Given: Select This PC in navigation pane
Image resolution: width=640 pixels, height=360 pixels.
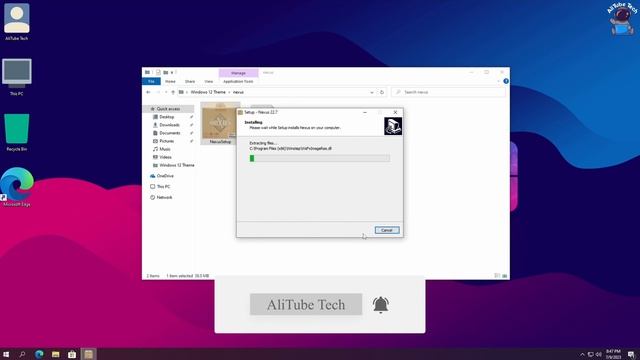Looking at the screenshot, I should pyautogui.click(x=163, y=187).
